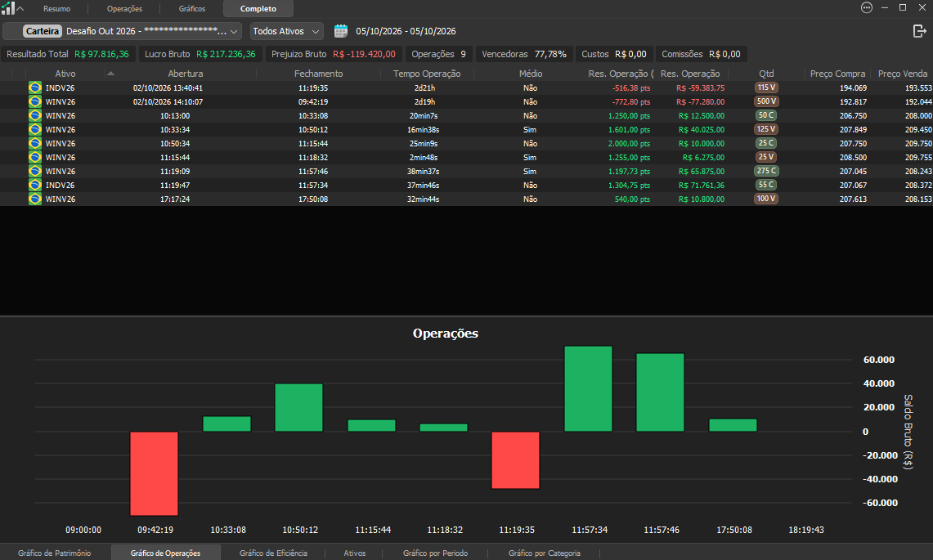Click the Custos R$ 0,00 statistic
933x560 pixels.
tap(614, 54)
